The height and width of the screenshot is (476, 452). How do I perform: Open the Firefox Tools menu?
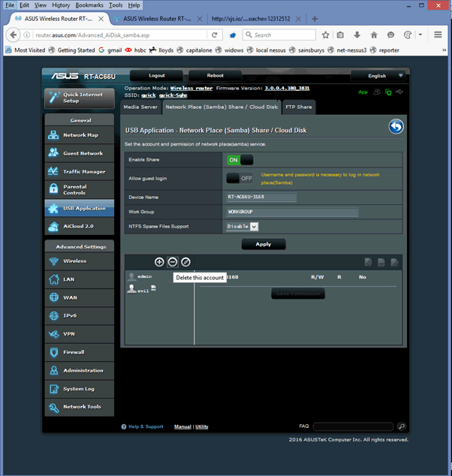[x=116, y=5]
